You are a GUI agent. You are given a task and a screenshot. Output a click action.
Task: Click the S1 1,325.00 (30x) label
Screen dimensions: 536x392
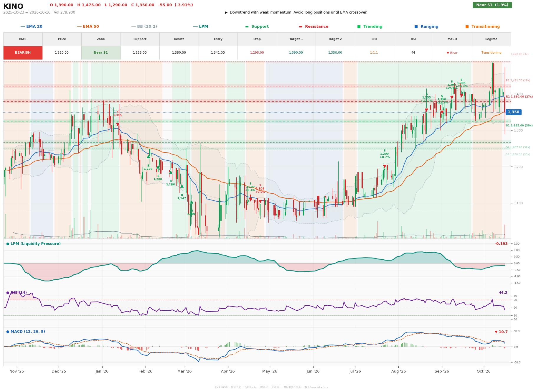pyautogui.click(x=519, y=126)
